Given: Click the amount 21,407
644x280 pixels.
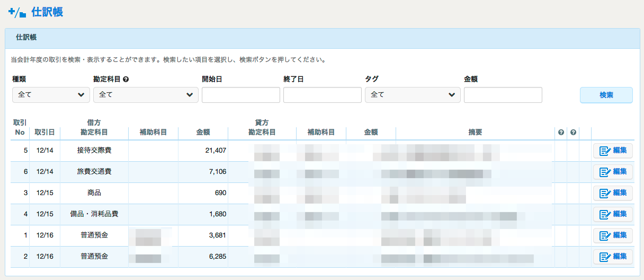Looking at the screenshot, I should [x=216, y=151].
